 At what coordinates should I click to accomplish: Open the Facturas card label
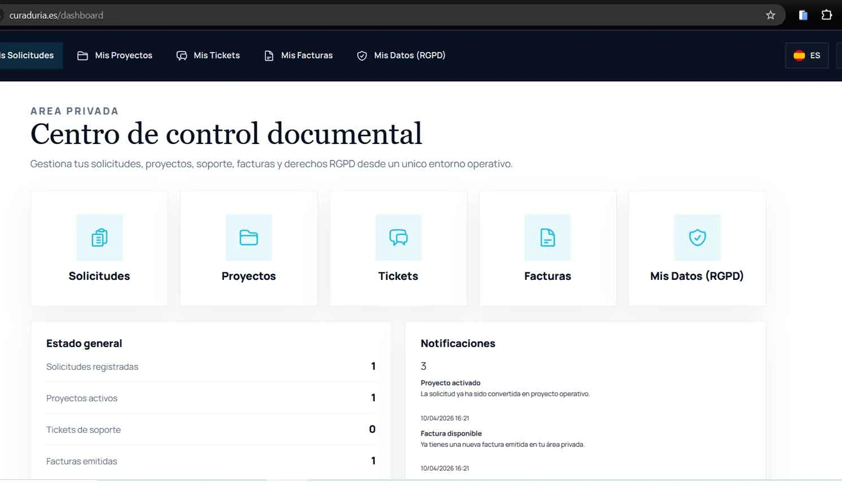[547, 276]
